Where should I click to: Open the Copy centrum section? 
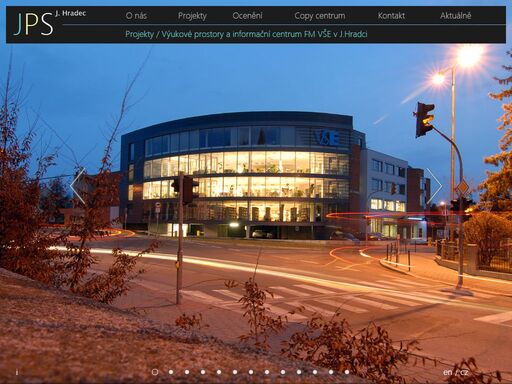320,16
